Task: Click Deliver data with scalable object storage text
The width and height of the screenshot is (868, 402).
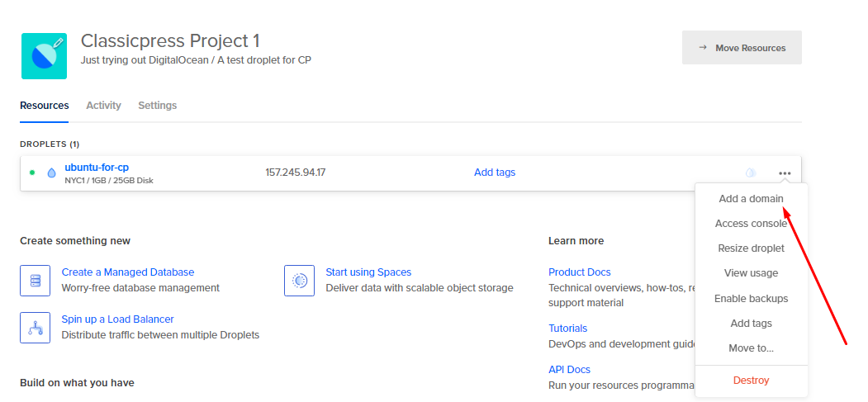Action: 420,288
